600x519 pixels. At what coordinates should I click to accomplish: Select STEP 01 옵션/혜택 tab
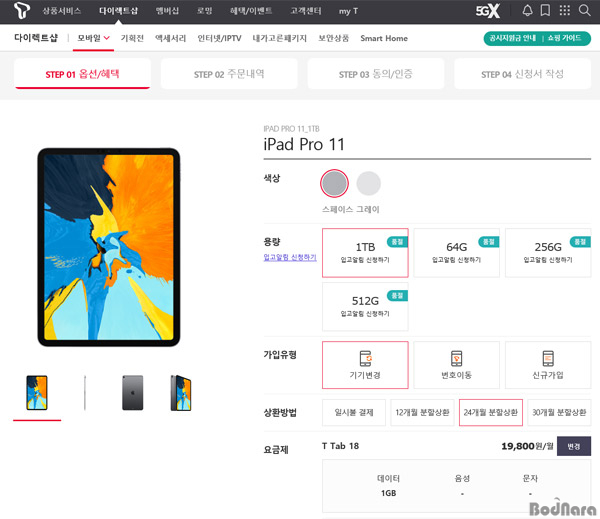click(x=82, y=73)
